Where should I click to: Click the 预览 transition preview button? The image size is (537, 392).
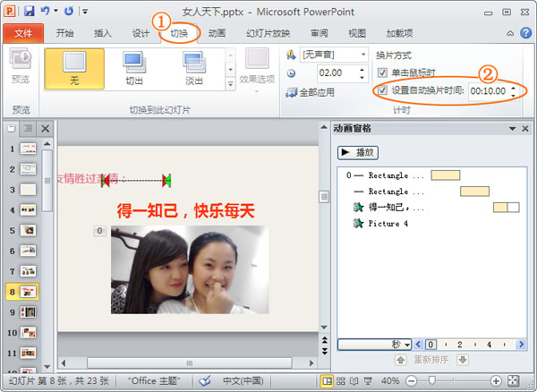click(21, 66)
